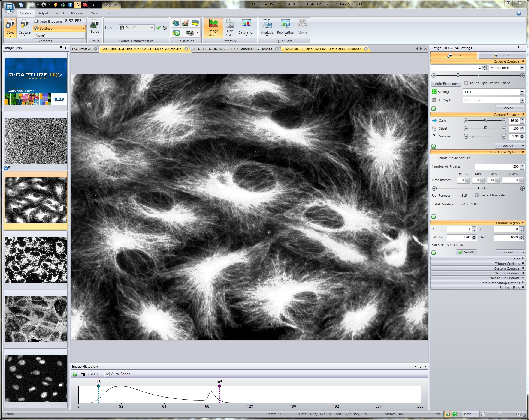
Task: Click the Capture button in Retiga settings panel
Action: click(x=502, y=55)
